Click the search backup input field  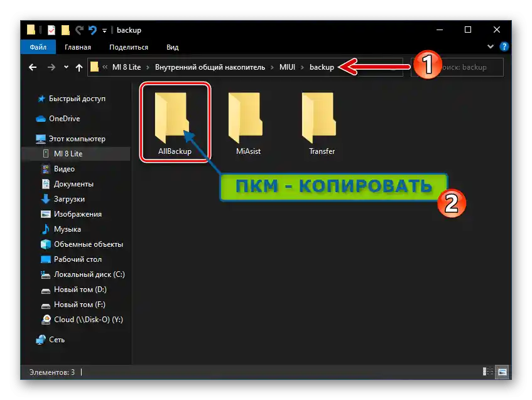(457, 67)
